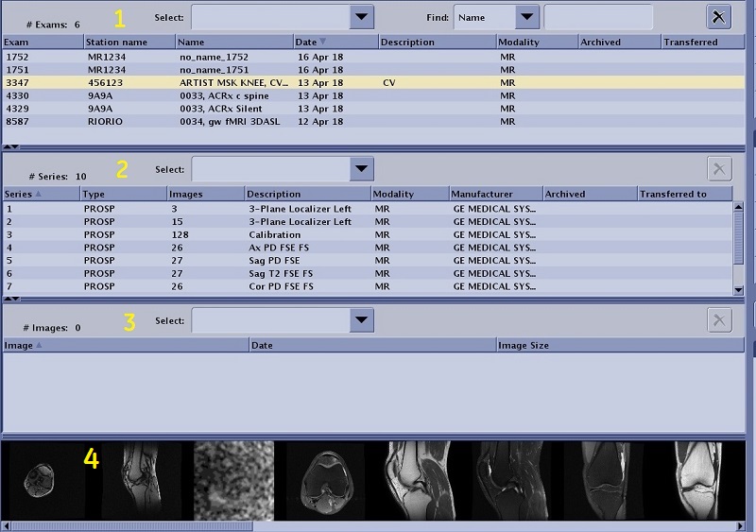Click the axial knee thumbnail image
Image resolution: width=756 pixels, height=532 pixels.
point(325,479)
